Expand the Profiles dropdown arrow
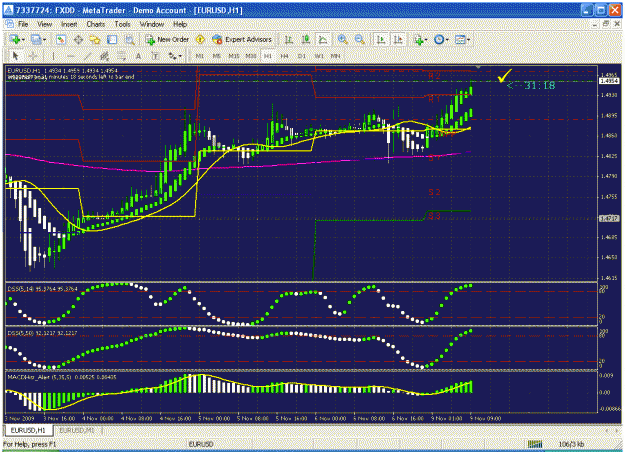The width and height of the screenshot is (625, 452). click(x=44, y=40)
